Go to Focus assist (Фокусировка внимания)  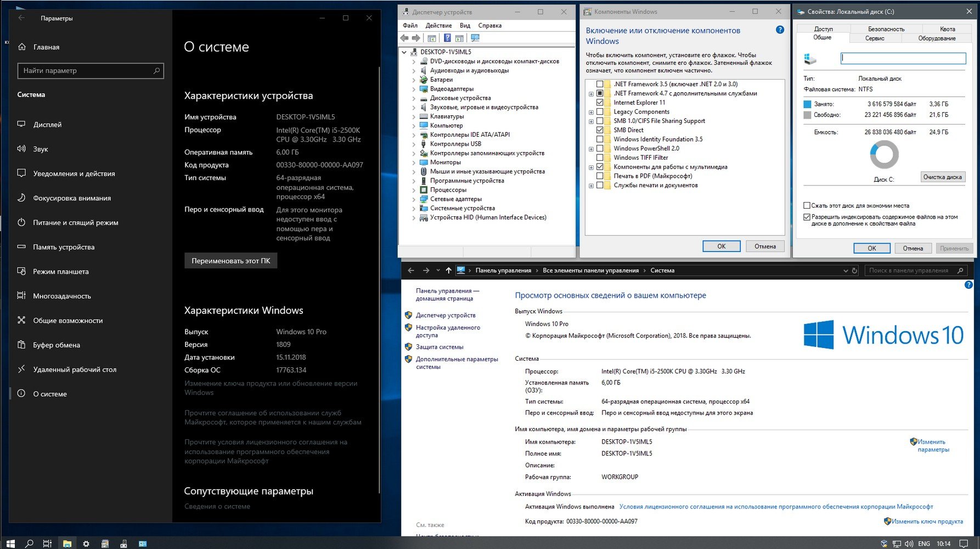point(72,198)
